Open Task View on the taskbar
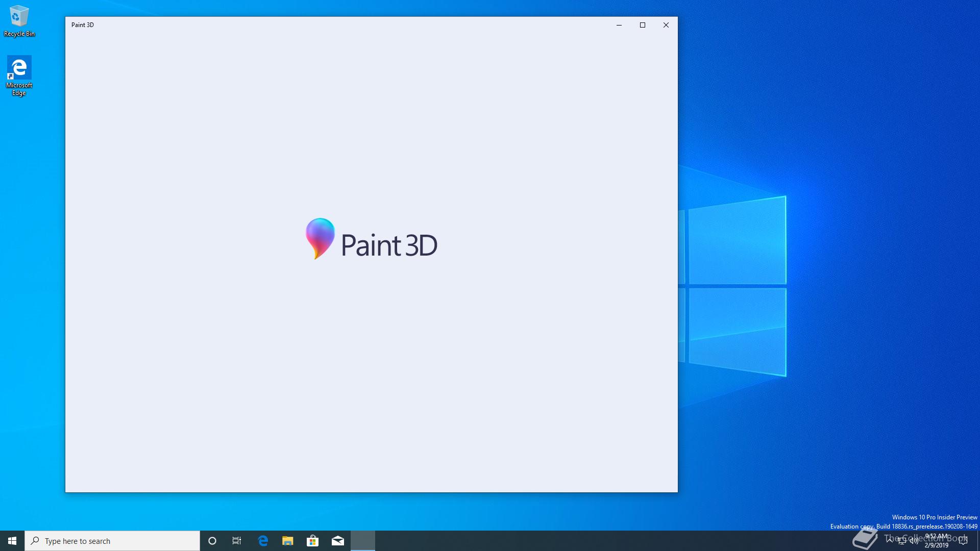 point(237,541)
